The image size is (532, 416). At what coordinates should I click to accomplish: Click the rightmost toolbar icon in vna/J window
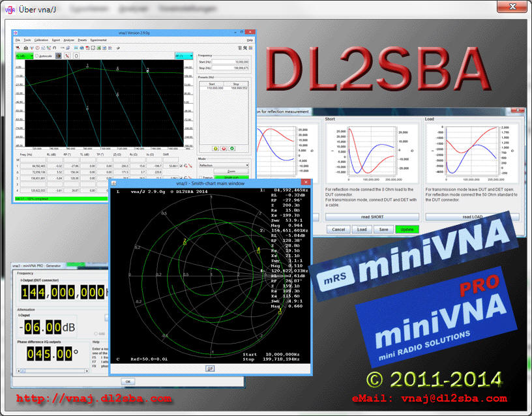point(250,48)
